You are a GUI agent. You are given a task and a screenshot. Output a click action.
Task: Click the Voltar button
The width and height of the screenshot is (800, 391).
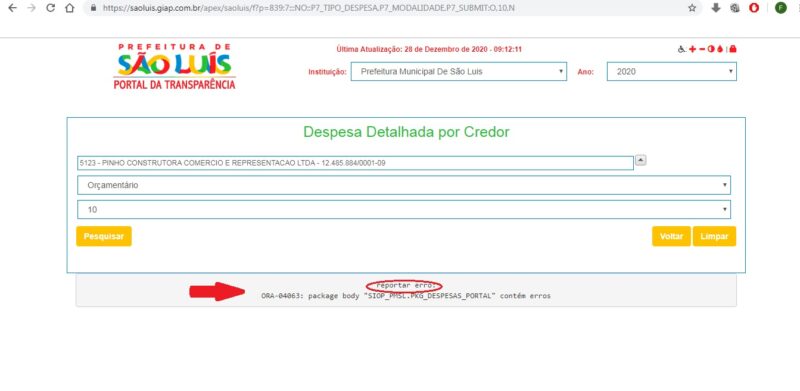pos(671,236)
